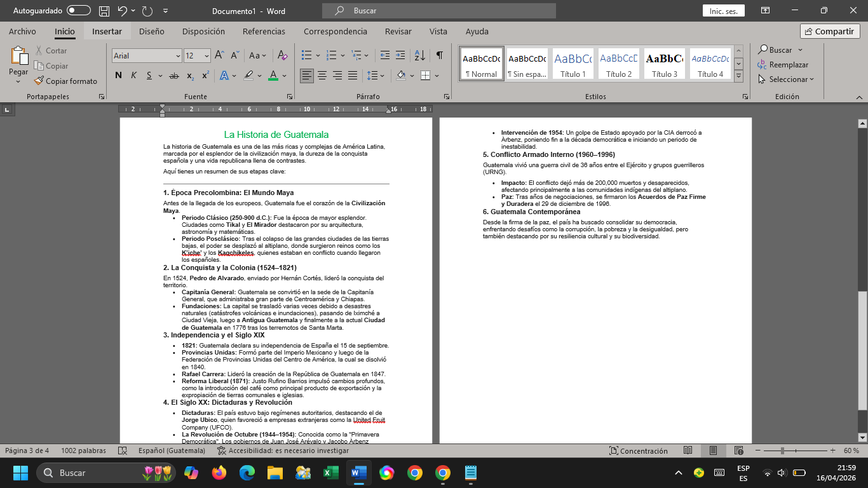Click the zoom slider in status bar
868x488 pixels.
point(797,451)
